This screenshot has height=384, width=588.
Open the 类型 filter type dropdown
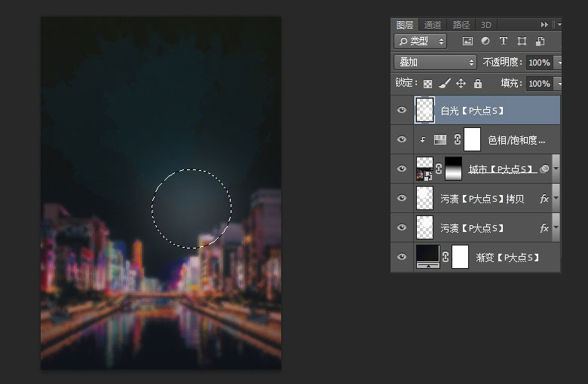420,41
